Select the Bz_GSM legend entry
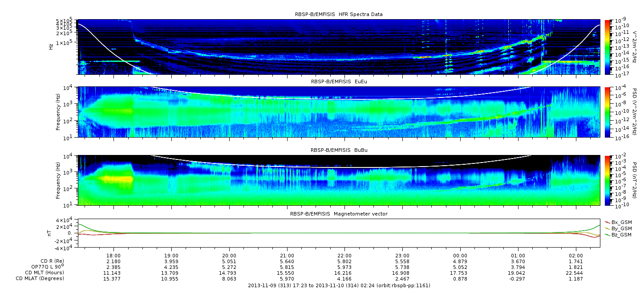644x293 pixels. [x=620, y=235]
